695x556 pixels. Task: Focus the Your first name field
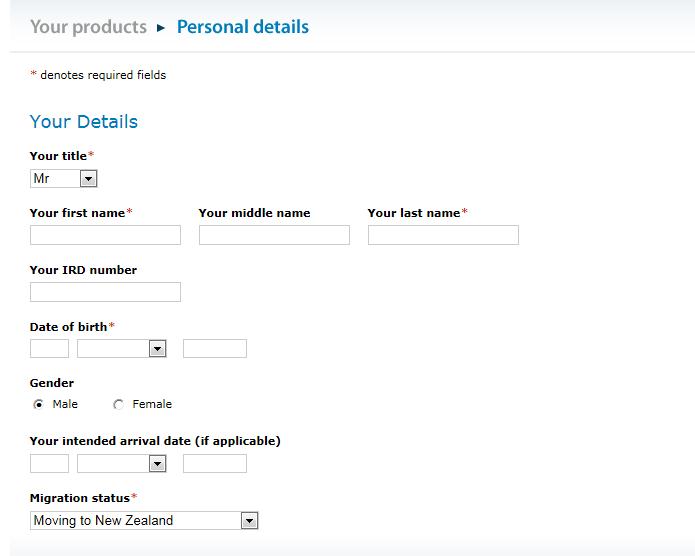tap(105, 235)
